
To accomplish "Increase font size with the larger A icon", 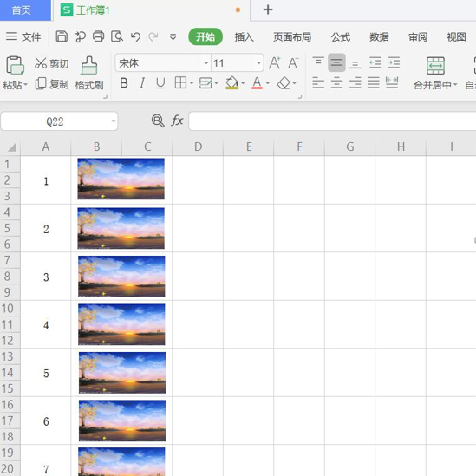I will (x=275, y=62).
